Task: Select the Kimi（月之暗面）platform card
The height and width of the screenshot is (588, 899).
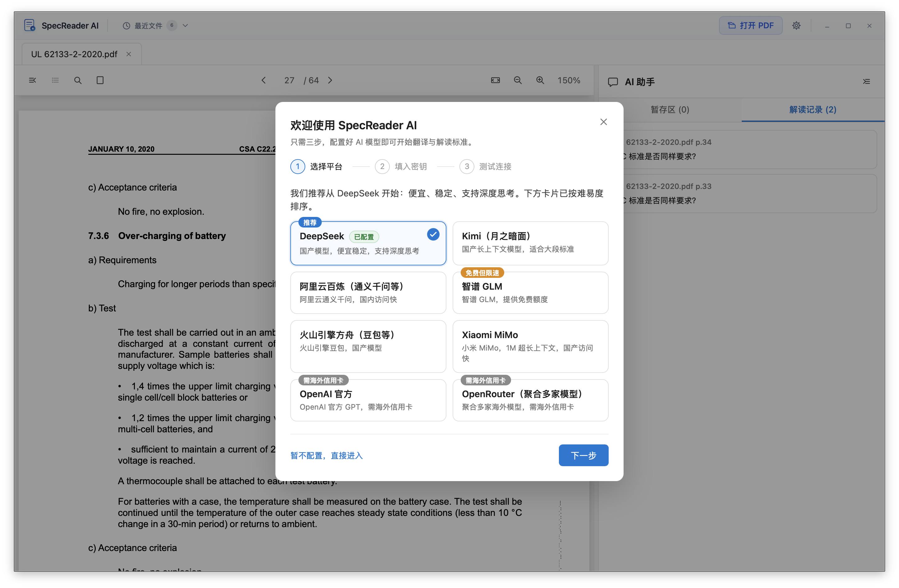Action: (530, 243)
